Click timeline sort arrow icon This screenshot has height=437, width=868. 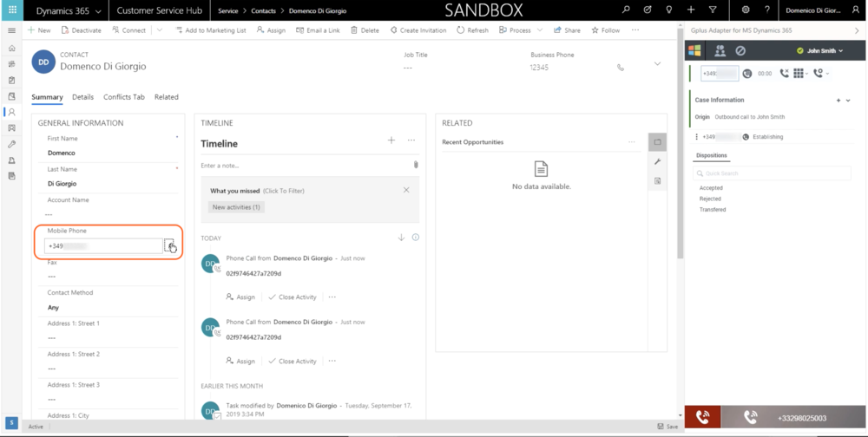(401, 238)
